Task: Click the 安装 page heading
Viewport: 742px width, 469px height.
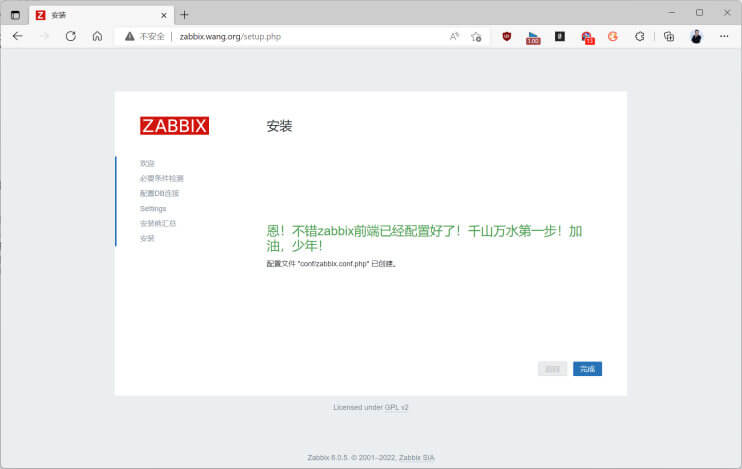Action: 279,126
